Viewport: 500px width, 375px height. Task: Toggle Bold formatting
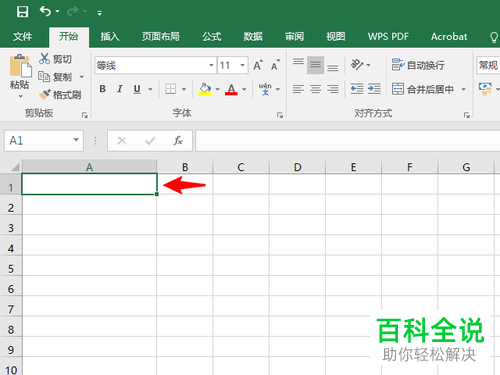coord(103,89)
